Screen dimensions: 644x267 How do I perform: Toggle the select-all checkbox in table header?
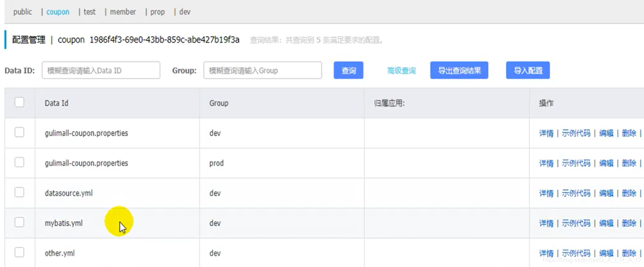19,102
